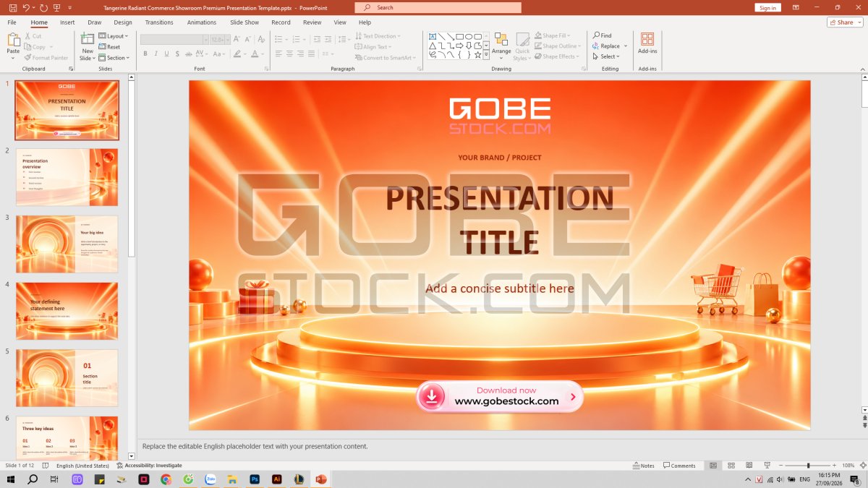The height and width of the screenshot is (488, 868).
Task: Open the Arrange dropdown
Action: (501, 46)
